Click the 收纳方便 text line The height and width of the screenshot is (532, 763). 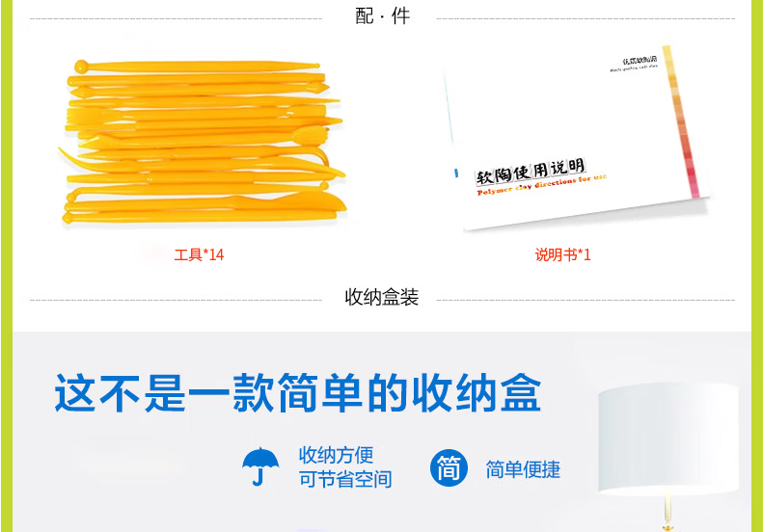coord(336,456)
